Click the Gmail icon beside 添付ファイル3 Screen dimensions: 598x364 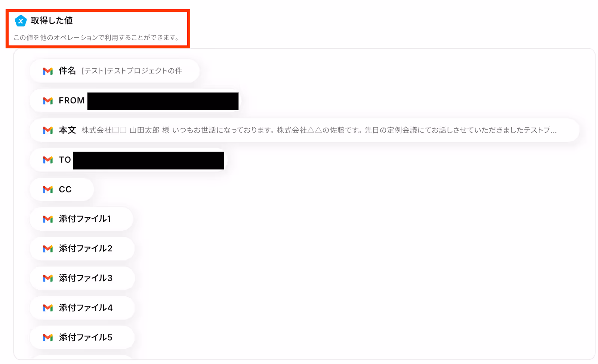pos(48,278)
